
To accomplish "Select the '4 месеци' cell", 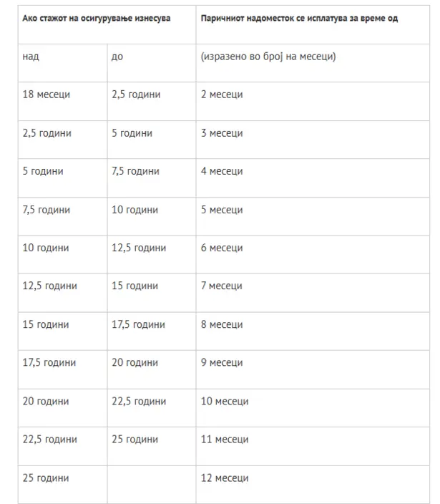I will click(x=313, y=178).
